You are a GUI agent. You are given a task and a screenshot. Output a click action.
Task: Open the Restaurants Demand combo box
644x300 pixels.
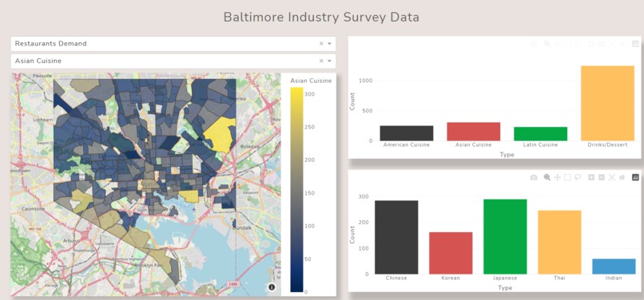pos(173,44)
